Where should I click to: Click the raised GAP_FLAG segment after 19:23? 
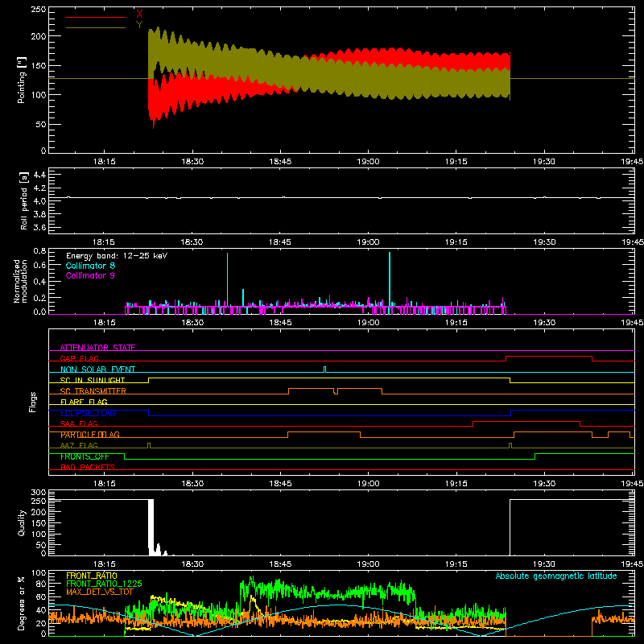549,356
